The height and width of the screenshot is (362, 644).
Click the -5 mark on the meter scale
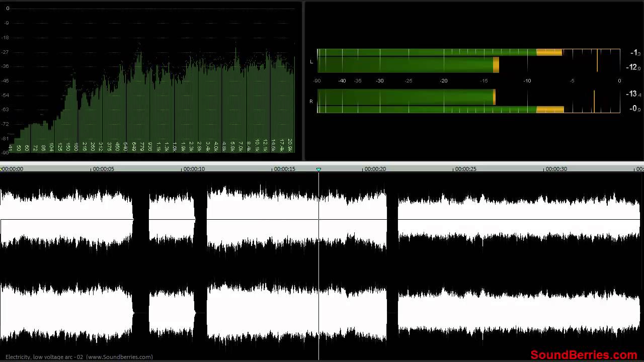pyautogui.click(x=572, y=81)
